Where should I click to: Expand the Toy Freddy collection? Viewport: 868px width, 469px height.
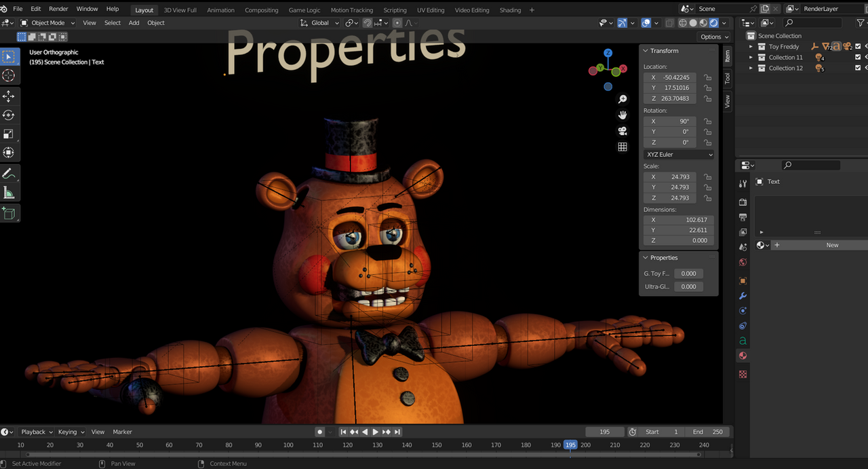pyautogui.click(x=751, y=47)
